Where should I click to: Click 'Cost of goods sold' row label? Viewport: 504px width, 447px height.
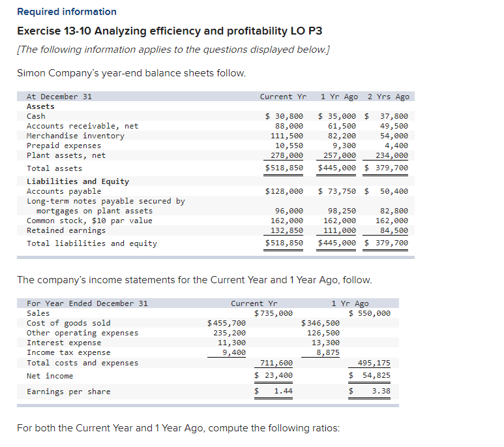68,323
